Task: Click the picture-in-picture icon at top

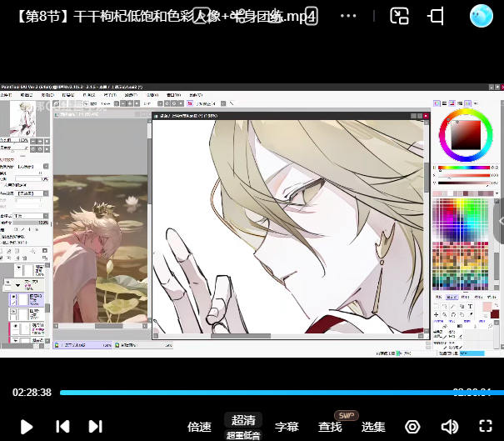Action: pyautogui.click(x=399, y=16)
